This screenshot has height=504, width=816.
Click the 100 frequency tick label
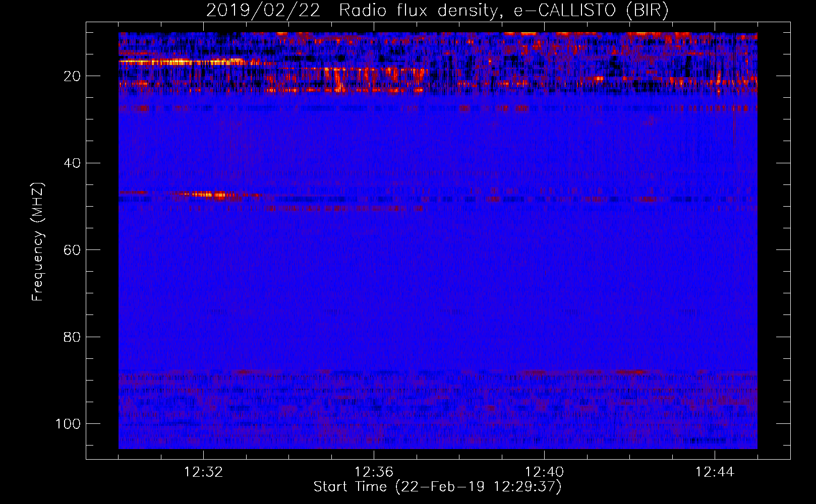point(68,424)
